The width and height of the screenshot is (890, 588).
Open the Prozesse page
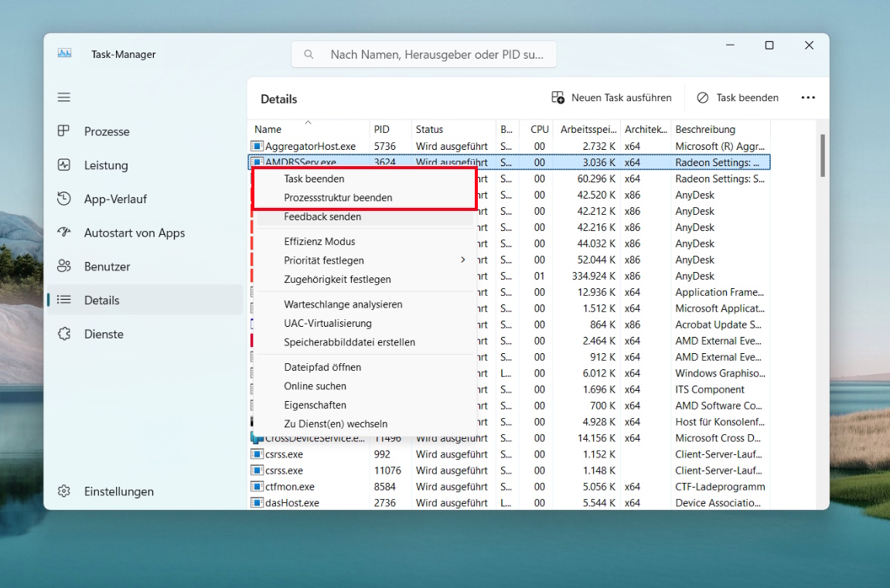click(145, 131)
